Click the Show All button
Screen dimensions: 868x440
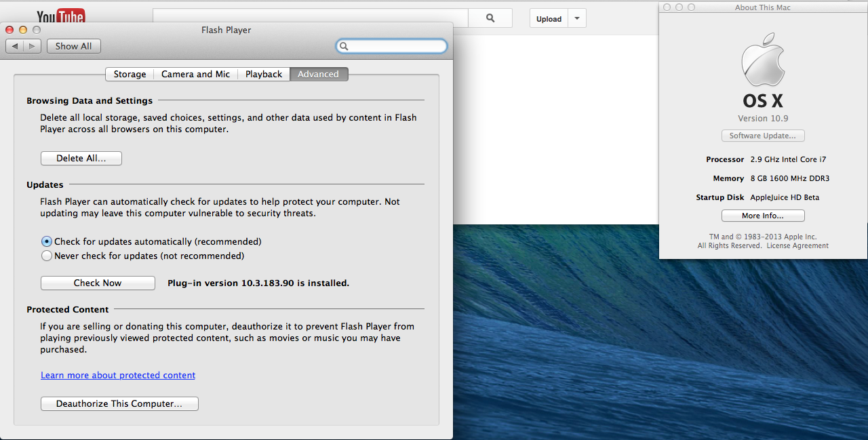coord(73,46)
